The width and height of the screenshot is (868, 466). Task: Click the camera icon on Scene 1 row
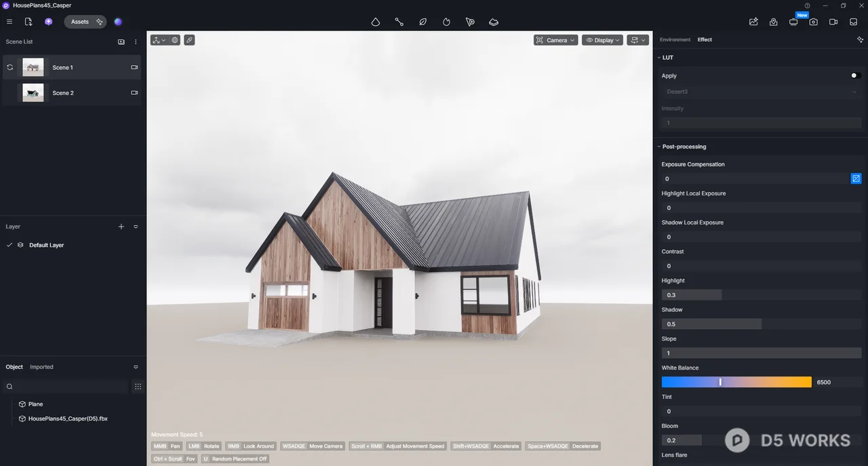tap(134, 67)
